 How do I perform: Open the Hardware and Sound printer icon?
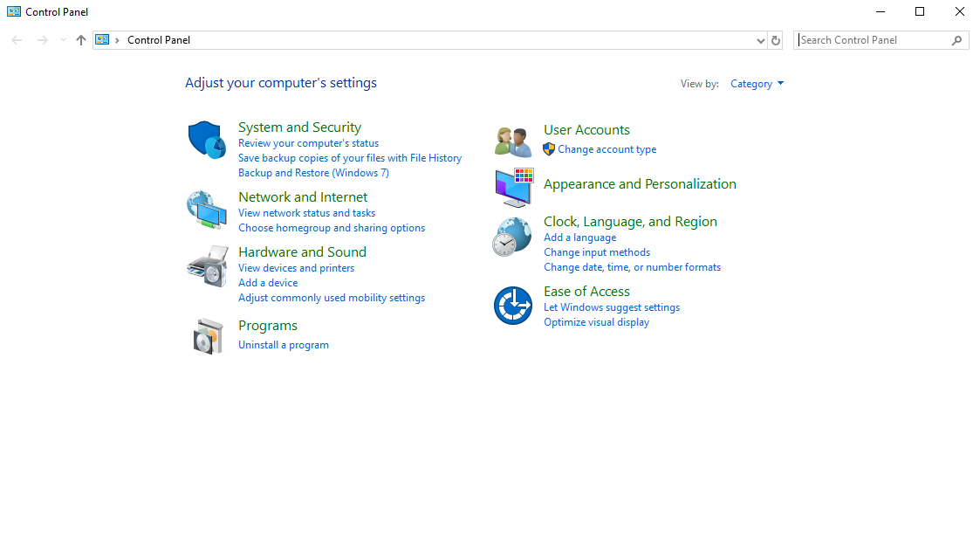(x=207, y=265)
